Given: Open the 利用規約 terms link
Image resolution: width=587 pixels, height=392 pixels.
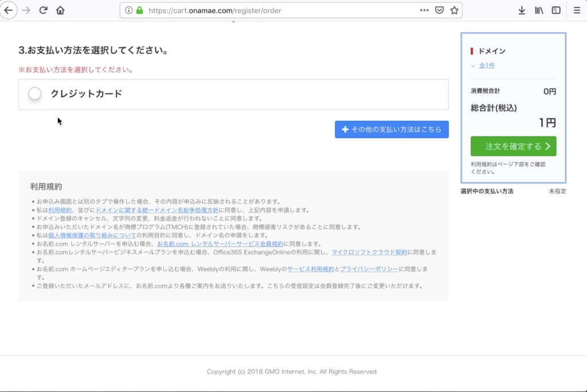Looking at the screenshot, I should 58,209.
